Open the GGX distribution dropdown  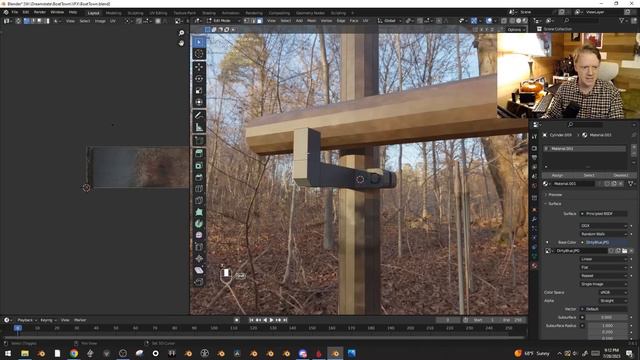pos(604,226)
